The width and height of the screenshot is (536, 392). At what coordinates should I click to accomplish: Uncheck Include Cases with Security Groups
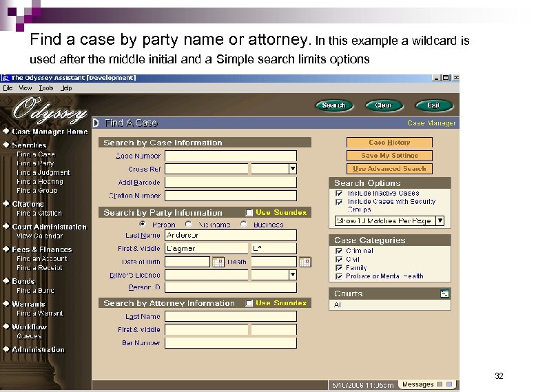tap(339, 202)
